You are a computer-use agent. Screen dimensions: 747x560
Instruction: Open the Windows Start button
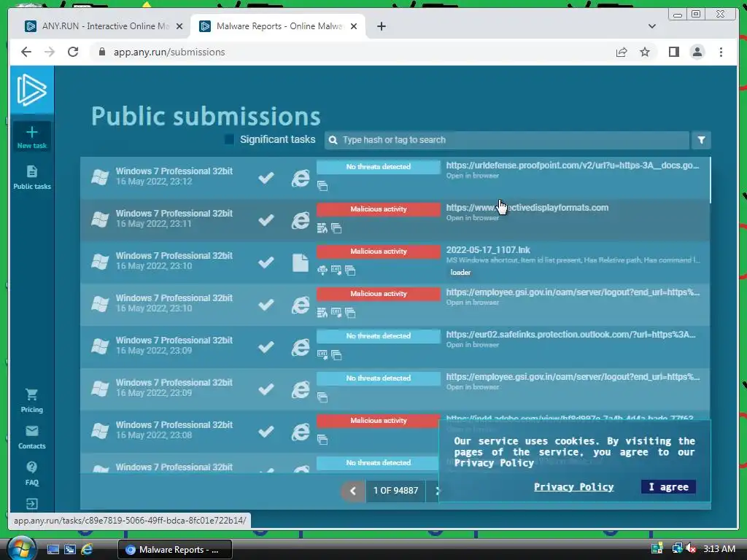click(x=20, y=550)
